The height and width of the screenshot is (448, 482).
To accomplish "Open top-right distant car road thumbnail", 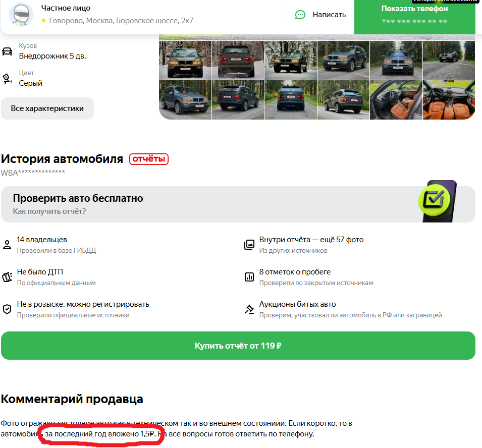I will 449,60.
